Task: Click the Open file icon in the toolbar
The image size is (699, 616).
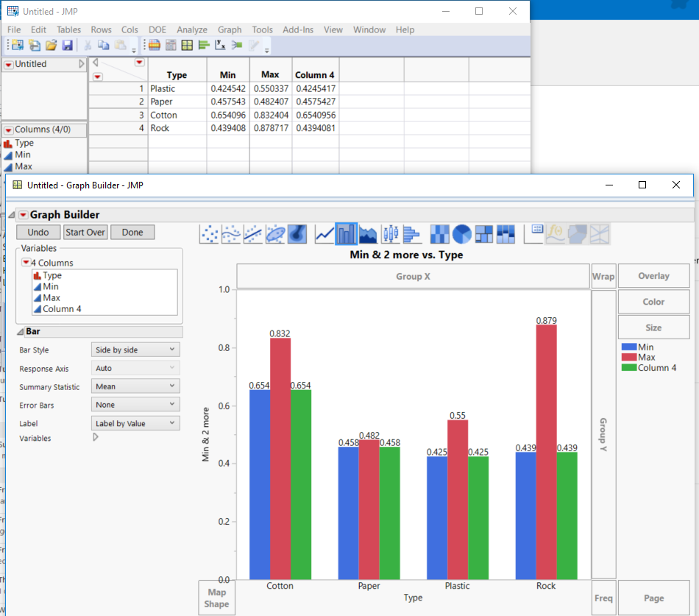Action: (x=51, y=45)
